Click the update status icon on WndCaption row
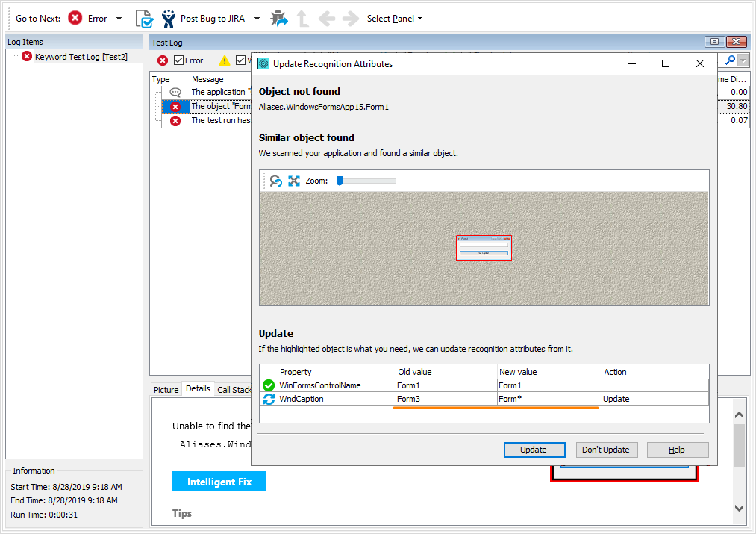The image size is (756, 534). (268, 398)
